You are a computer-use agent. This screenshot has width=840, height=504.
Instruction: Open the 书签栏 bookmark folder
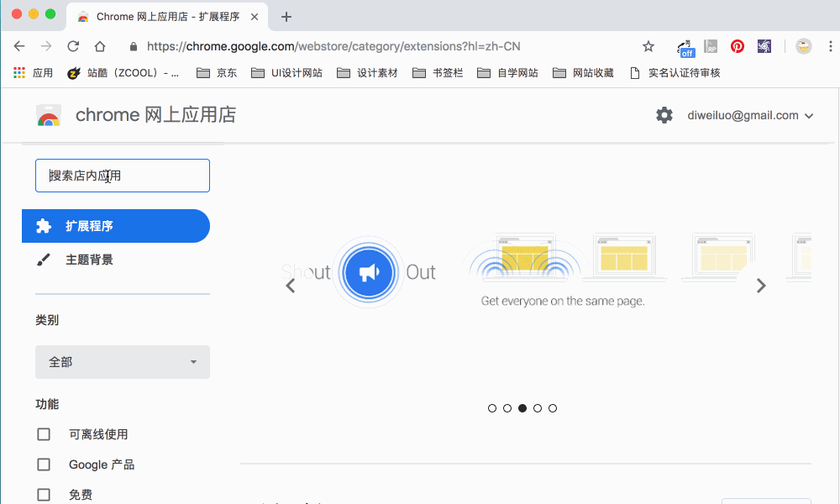click(438, 73)
